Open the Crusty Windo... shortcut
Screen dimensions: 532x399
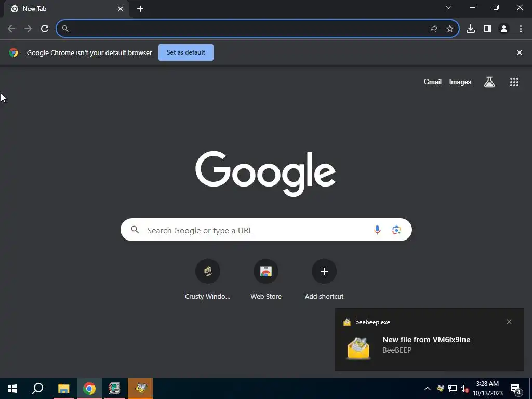(208, 279)
